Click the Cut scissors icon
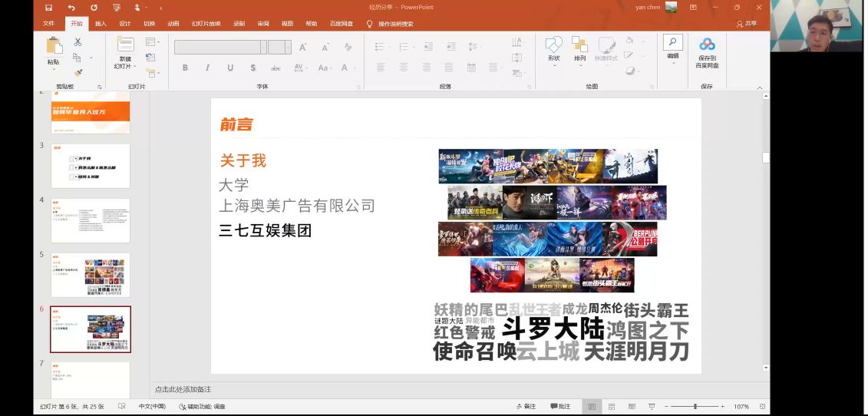This screenshot has height=416, width=868. pos(78,42)
